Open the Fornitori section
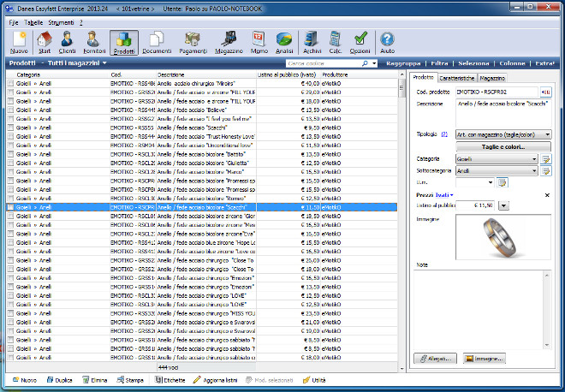Viewport: 565px width, 392px height. 95,42
